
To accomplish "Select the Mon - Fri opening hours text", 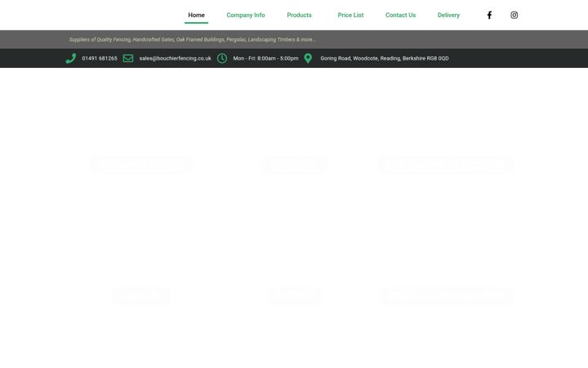I will 265,58.
